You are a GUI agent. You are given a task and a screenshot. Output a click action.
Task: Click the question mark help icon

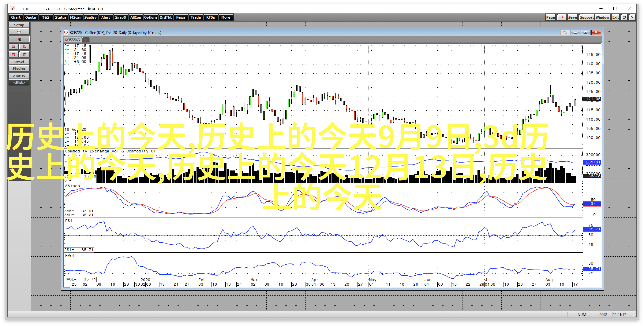[632, 17]
